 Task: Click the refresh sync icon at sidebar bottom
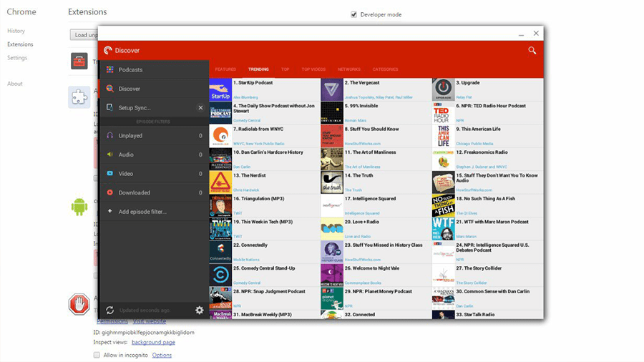coord(109,310)
